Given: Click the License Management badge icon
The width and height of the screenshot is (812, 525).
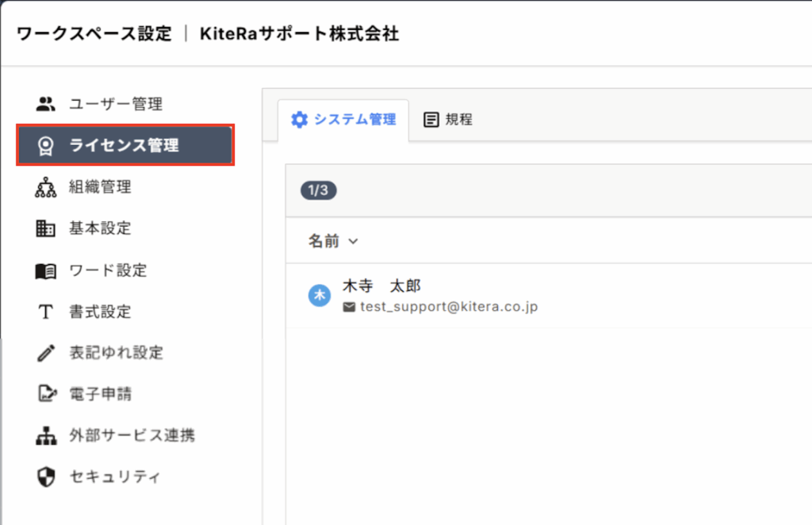Looking at the screenshot, I should pos(46,146).
